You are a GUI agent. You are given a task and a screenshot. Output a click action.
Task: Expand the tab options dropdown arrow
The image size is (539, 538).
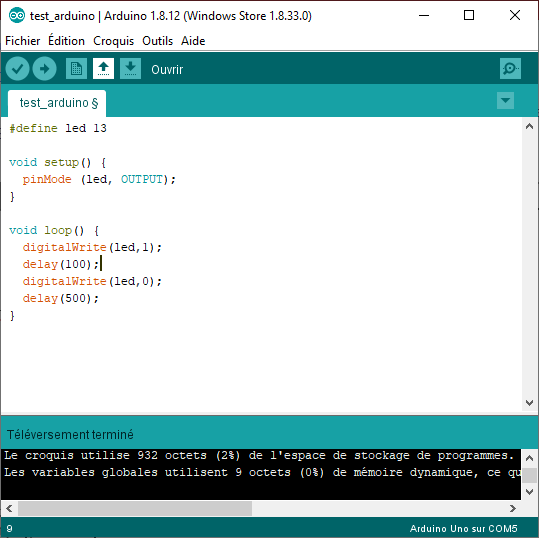coord(505,100)
